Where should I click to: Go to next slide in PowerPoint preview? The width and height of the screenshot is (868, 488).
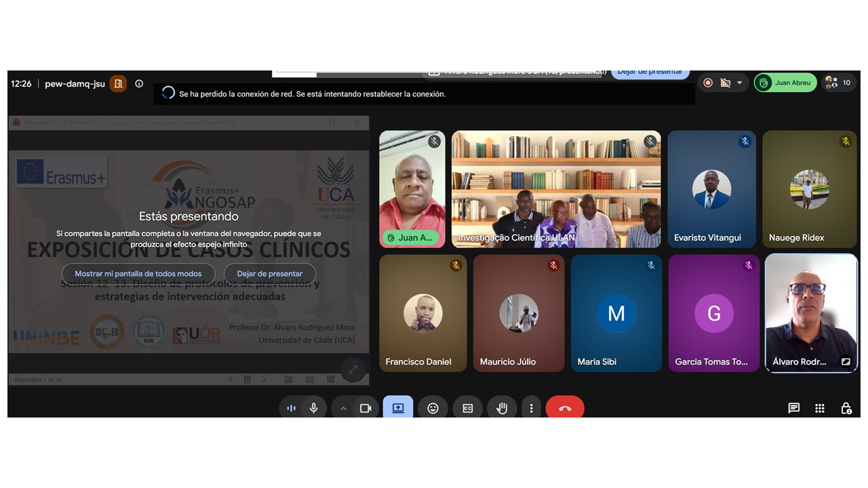point(264,380)
